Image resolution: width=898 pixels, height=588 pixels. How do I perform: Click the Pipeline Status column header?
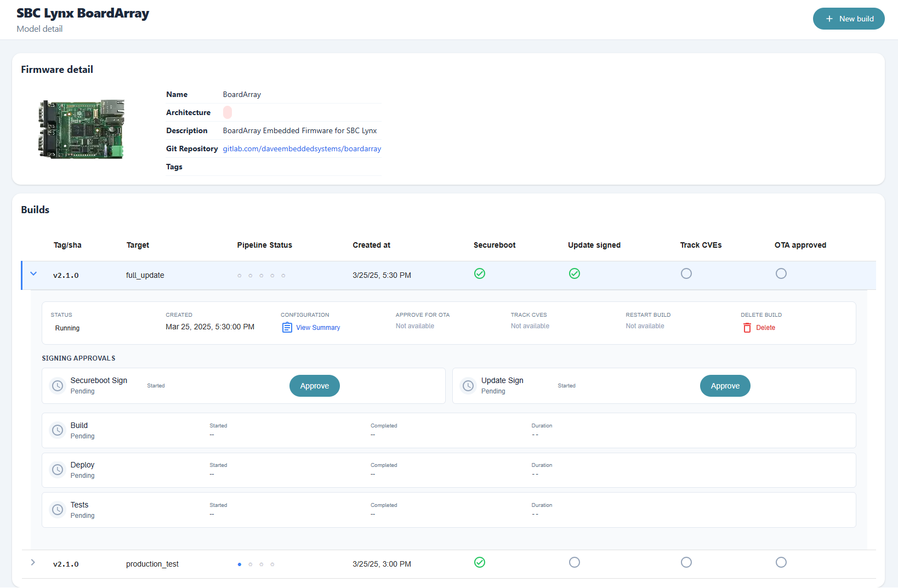pos(264,245)
